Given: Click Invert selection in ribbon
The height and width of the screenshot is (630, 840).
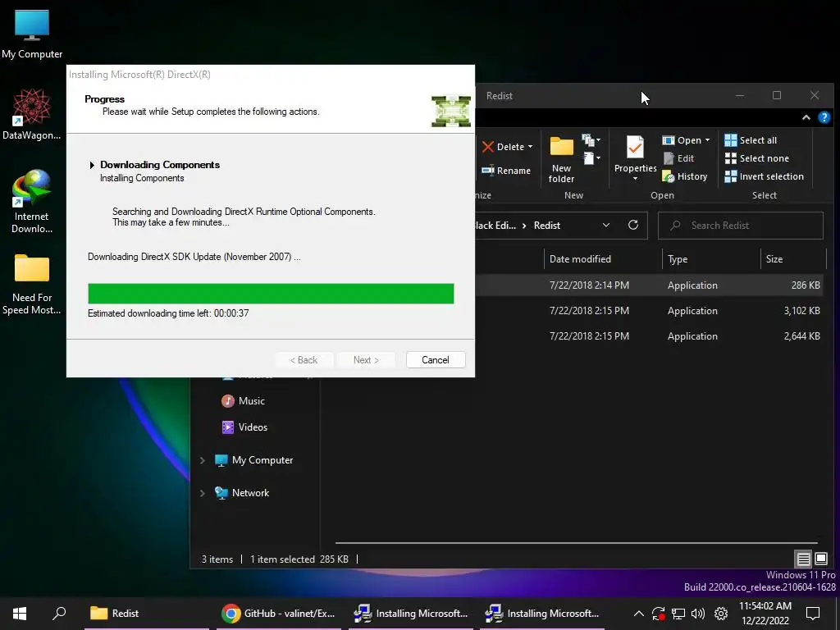Looking at the screenshot, I should 764,176.
